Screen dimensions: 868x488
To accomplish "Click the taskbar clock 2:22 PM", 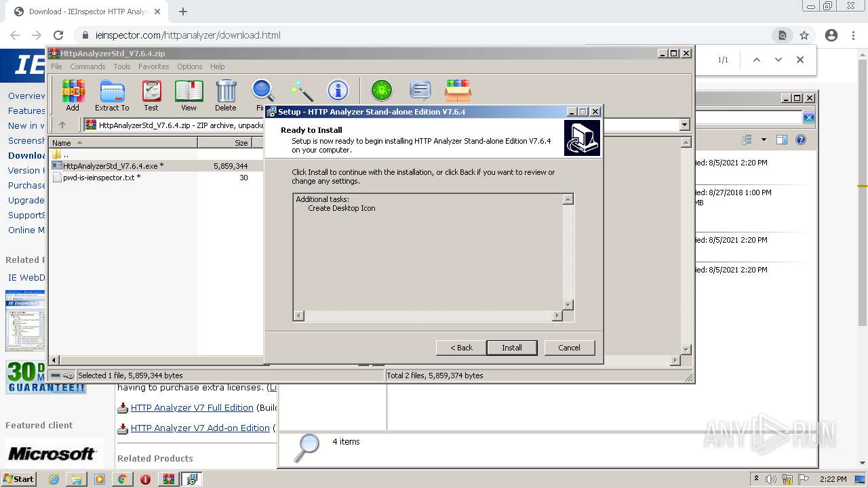I will [833, 479].
